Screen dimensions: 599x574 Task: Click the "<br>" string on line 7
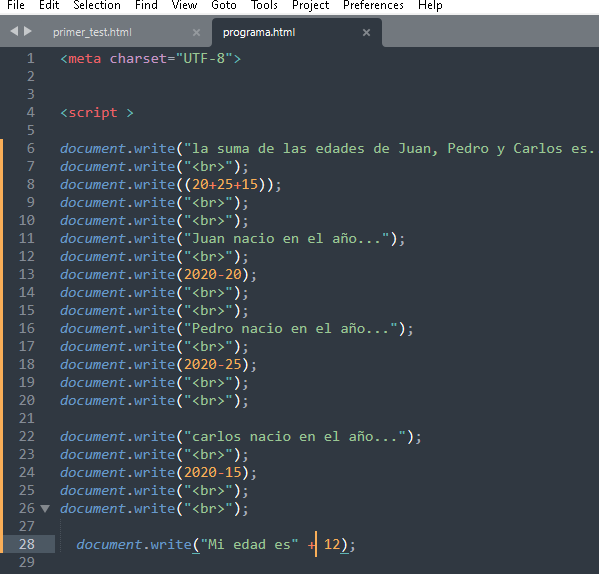click(x=209, y=167)
